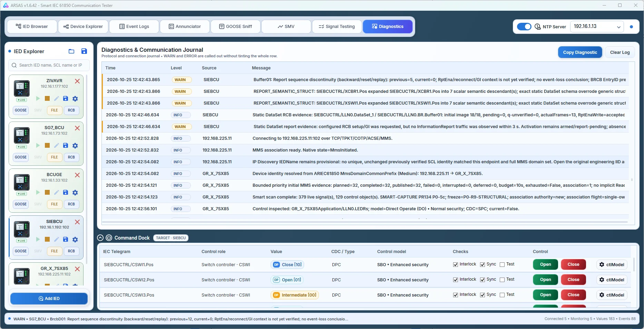Remove BCUGE device with red X
This screenshot has height=329, width=644.
(x=77, y=175)
